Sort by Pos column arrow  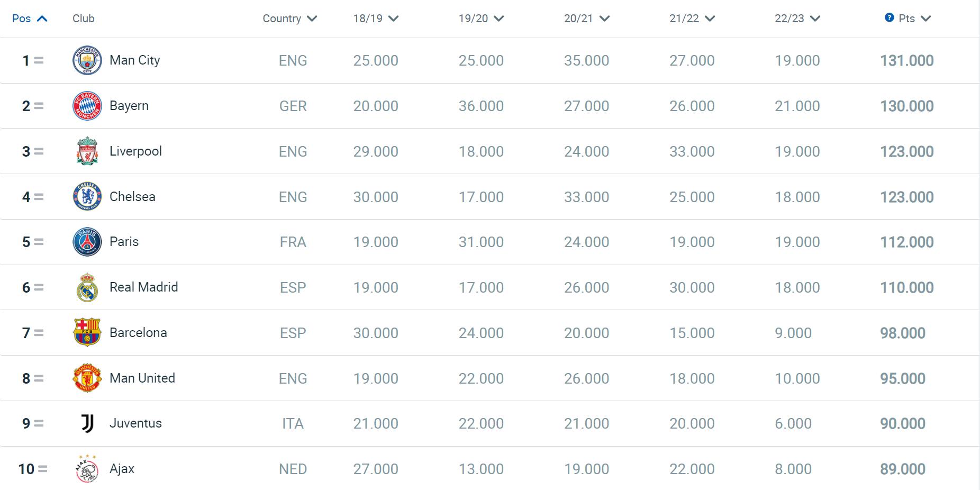tap(42, 19)
